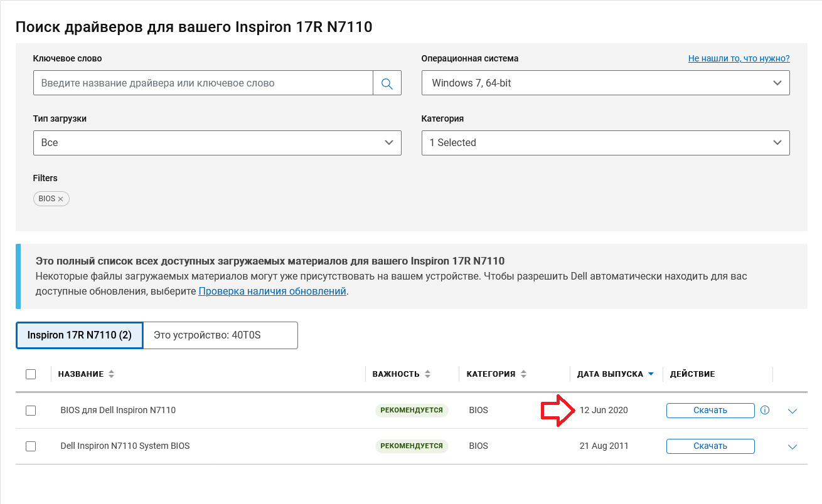Remove the BIOS filter chip
The width and height of the screenshot is (822, 504).
click(61, 199)
